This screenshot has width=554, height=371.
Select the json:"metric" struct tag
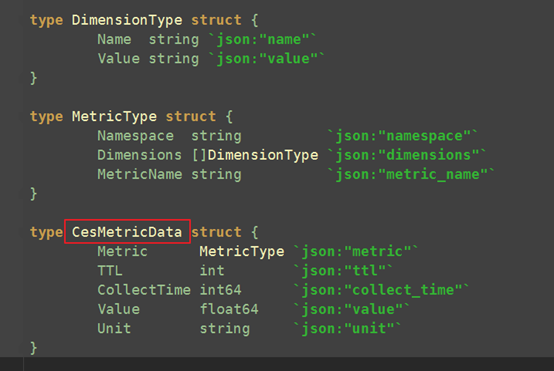pos(355,252)
